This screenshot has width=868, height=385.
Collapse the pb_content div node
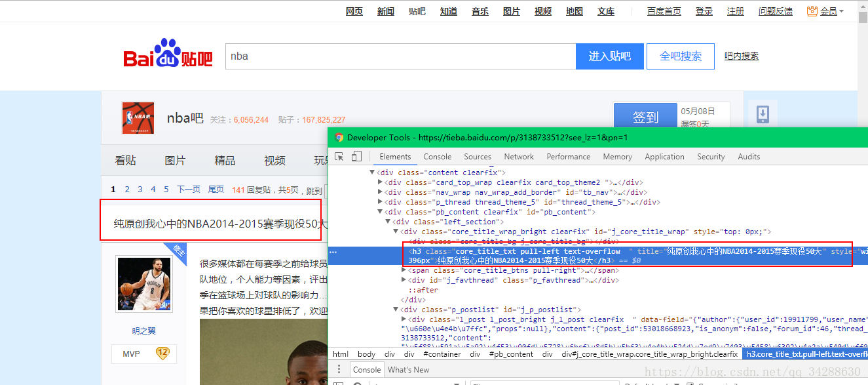coord(381,212)
